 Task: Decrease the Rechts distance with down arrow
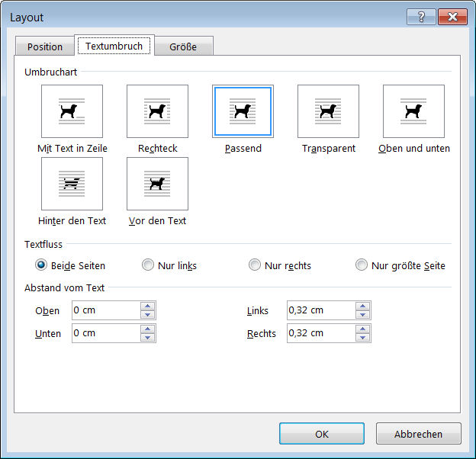363,337
